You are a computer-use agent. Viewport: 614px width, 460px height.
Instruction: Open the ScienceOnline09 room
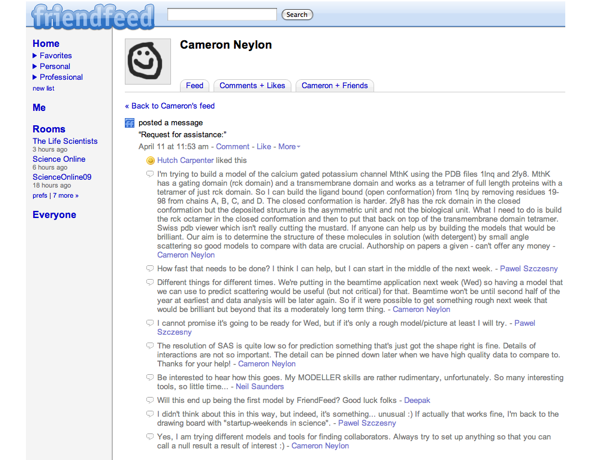point(62,177)
